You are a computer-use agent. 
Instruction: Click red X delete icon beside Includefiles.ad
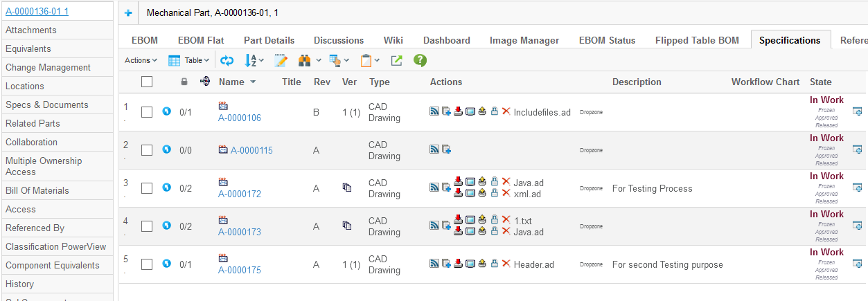506,111
